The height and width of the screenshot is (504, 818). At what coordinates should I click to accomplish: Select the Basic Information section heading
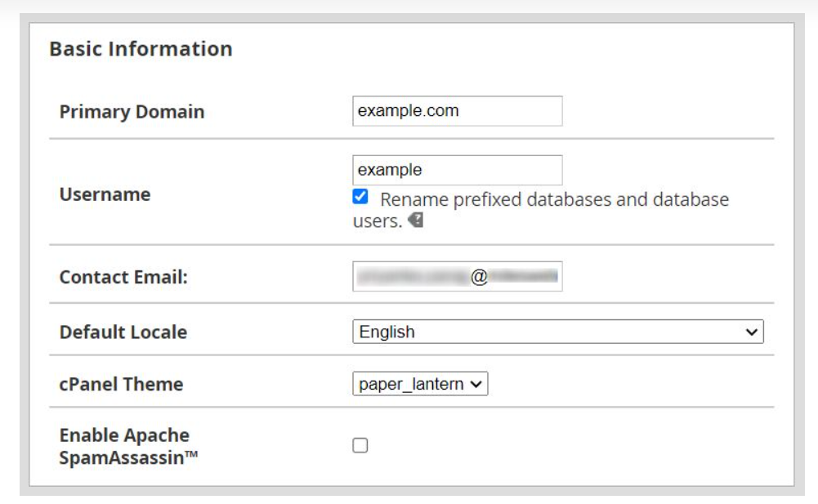(141, 49)
